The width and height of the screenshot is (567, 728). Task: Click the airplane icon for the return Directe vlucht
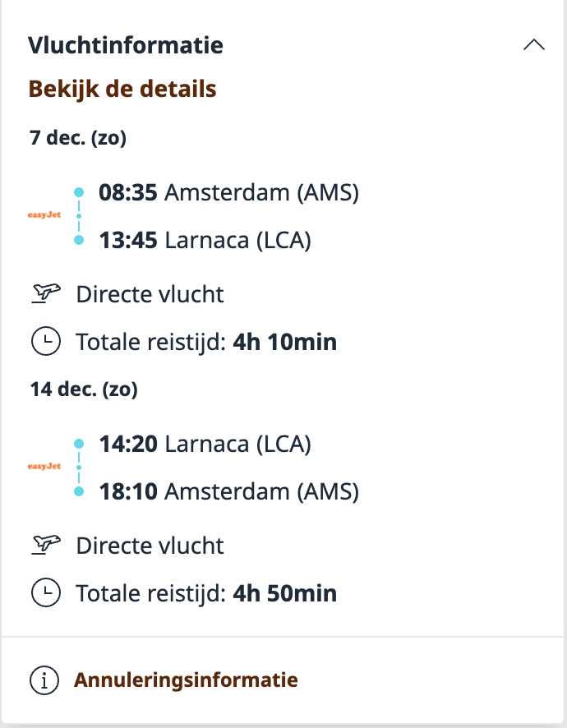coord(46,544)
